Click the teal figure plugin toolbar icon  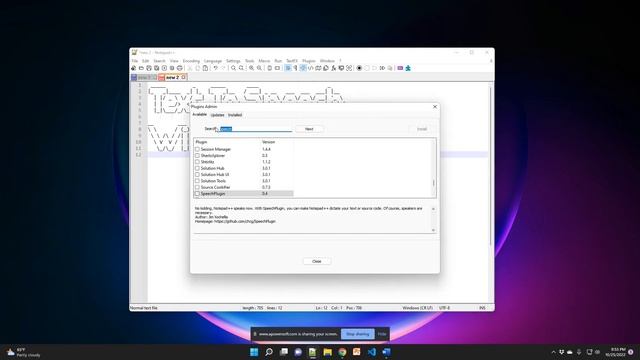click(407, 68)
